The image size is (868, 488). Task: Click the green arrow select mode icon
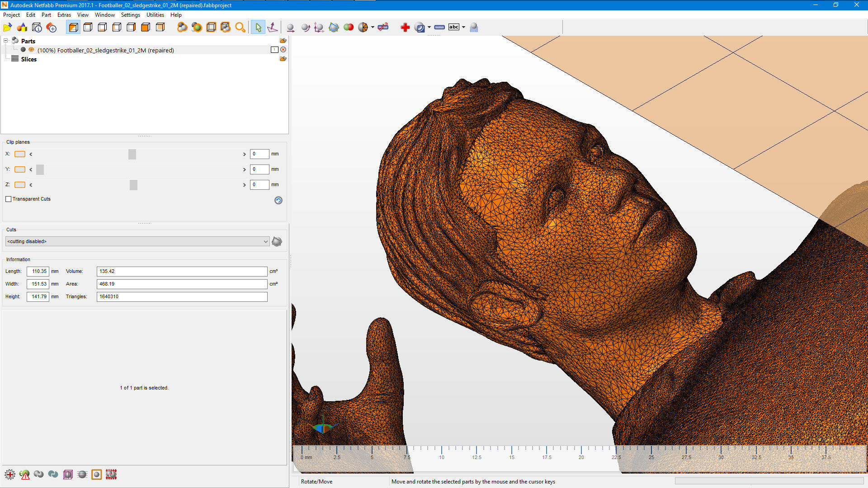pyautogui.click(x=258, y=28)
